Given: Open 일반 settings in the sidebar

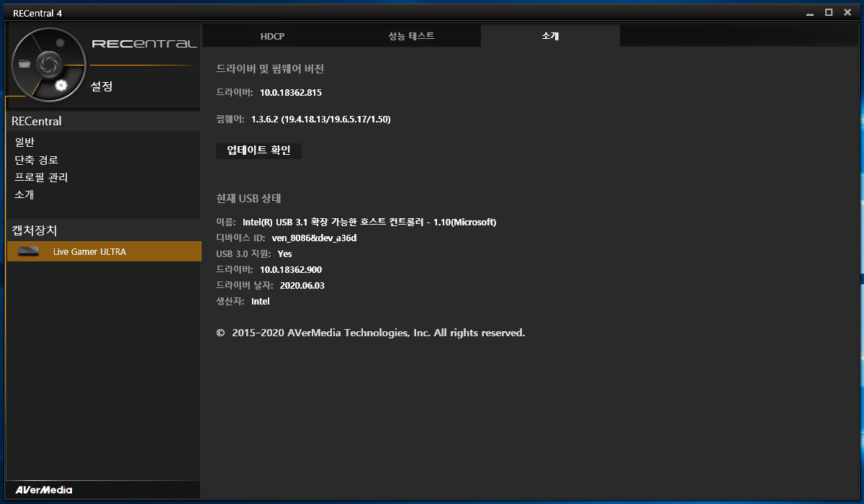Looking at the screenshot, I should tap(24, 143).
